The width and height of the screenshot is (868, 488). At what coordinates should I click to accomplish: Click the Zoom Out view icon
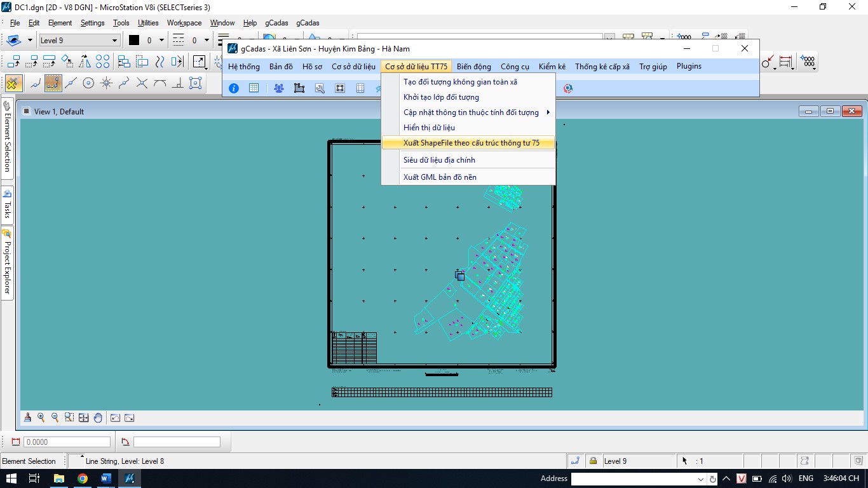(55, 417)
